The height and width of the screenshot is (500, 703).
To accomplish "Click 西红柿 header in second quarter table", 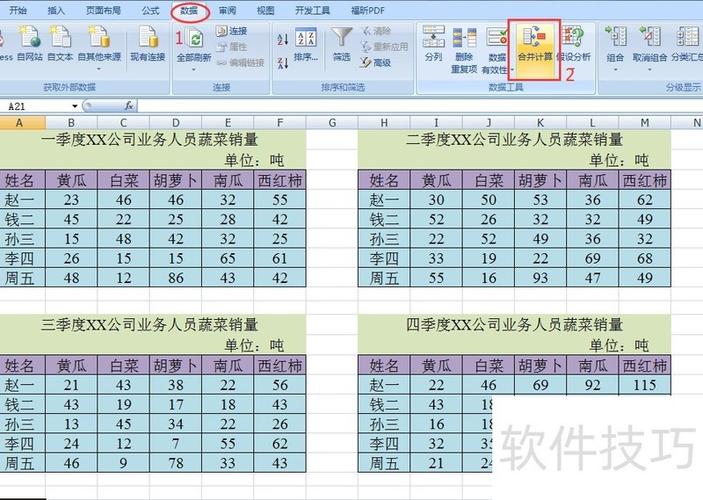I will (645, 180).
